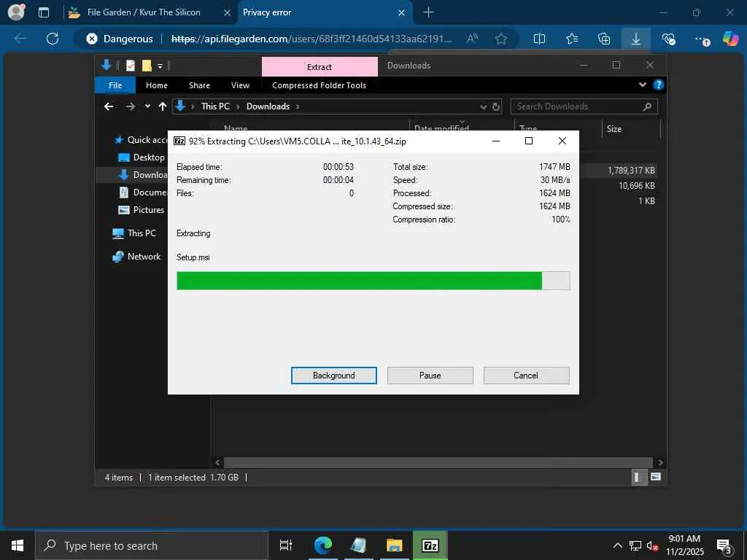The width and height of the screenshot is (747, 560).
Task: Open Browser essentials heart icon
Action: pyautogui.click(x=668, y=39)
